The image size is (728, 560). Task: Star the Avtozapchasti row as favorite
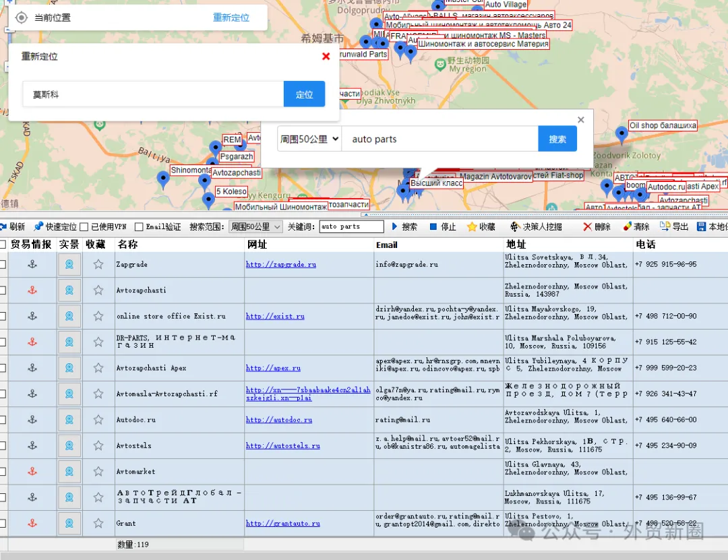(98, 290)
